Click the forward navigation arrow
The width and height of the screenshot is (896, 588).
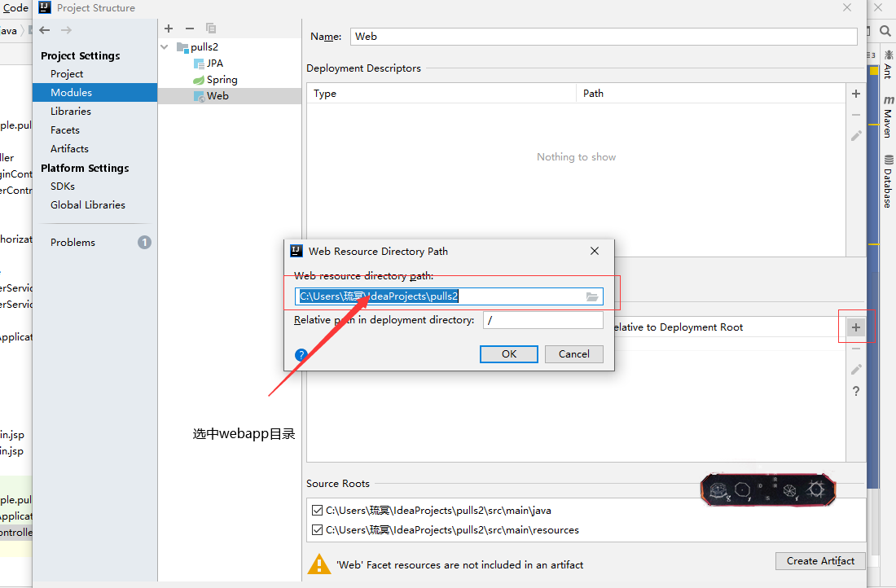click(66, 30)
